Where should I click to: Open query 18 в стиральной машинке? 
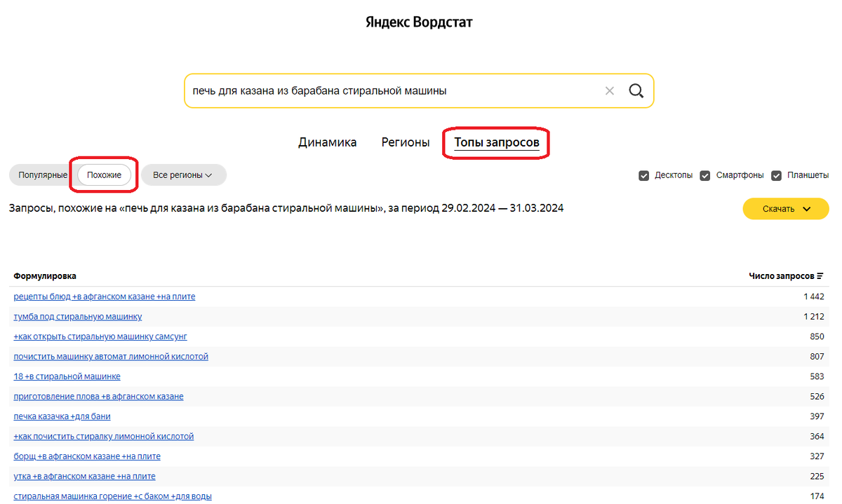[67, 376]
